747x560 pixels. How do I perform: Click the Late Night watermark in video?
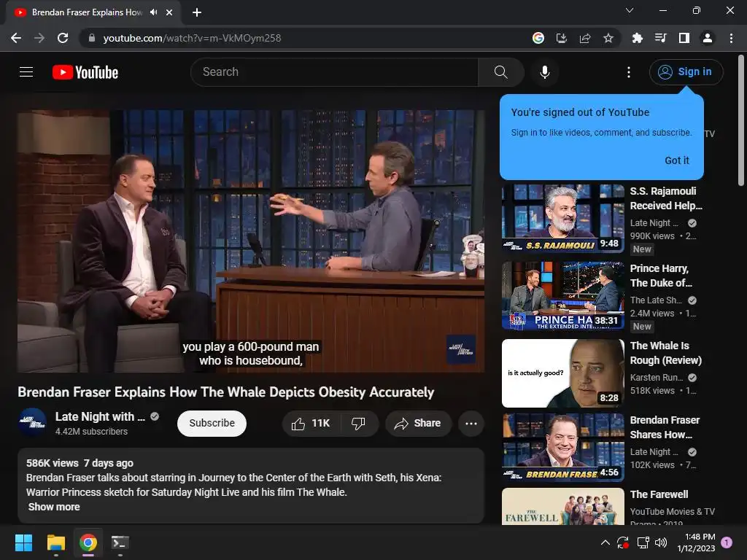pos(461,349)
